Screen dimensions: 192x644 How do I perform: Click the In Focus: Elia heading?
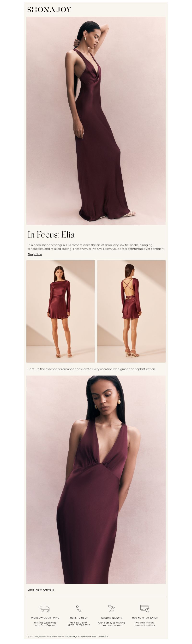click(x=51, y=235)
